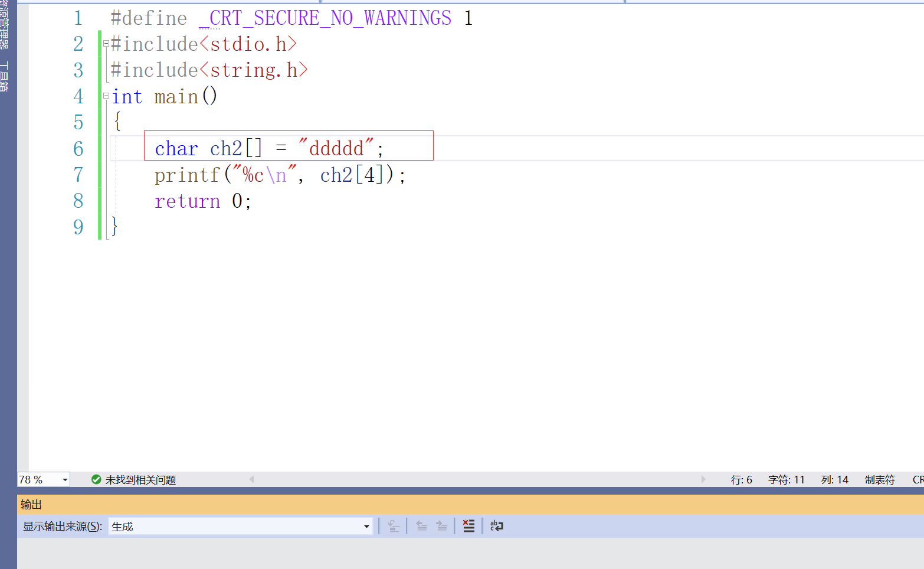Open the 显示输出来源 source dropdown
This screenshot has width=924, height=569.
[366, 526]
